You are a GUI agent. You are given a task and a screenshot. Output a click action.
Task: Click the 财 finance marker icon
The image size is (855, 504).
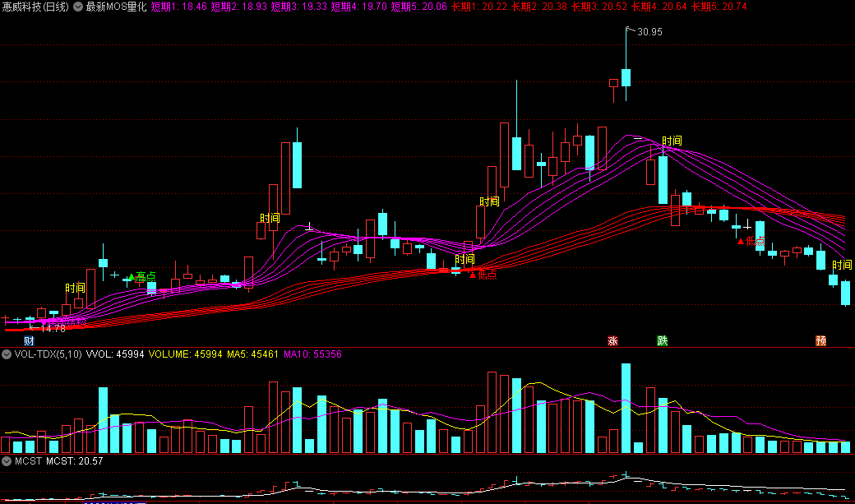(x=30, y=341)
